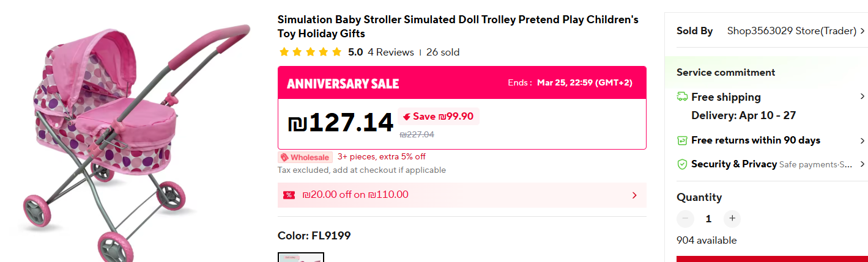
Task: Click the quantity value field
Action: pos(708,218)
